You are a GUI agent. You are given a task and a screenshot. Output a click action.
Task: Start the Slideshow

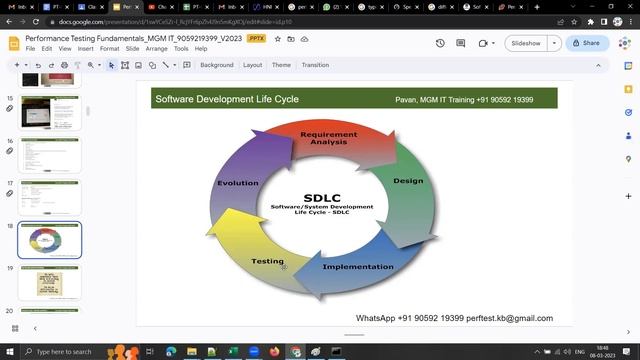point(526,43)
